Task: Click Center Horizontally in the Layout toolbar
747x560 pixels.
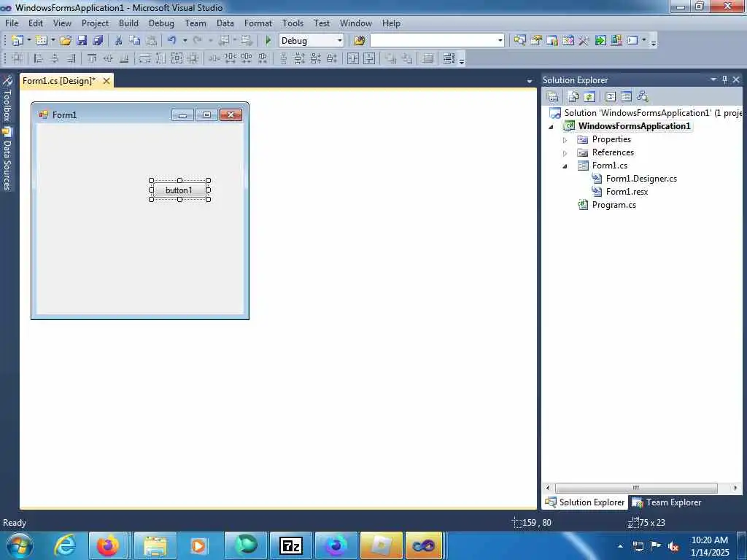Action: point(353,58)
